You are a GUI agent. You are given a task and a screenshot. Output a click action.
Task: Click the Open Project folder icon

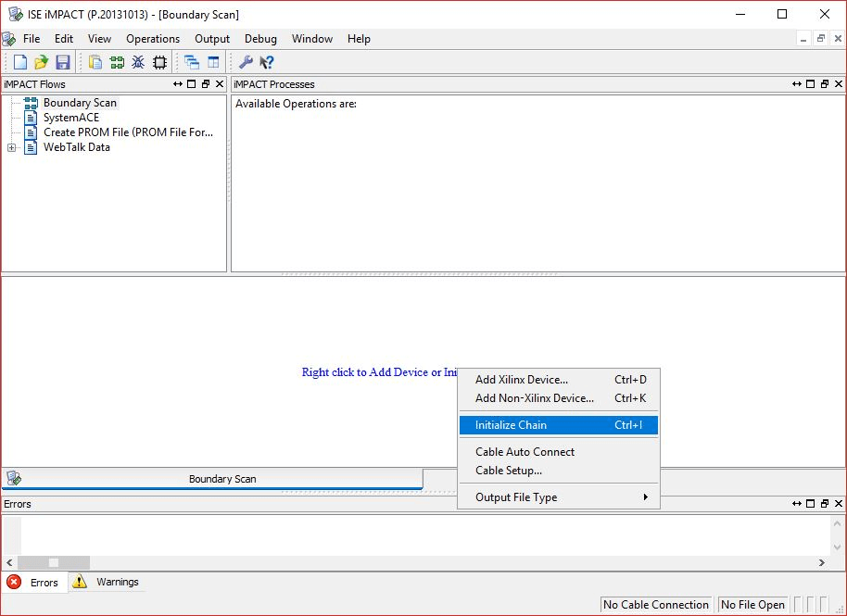[42, 62]
